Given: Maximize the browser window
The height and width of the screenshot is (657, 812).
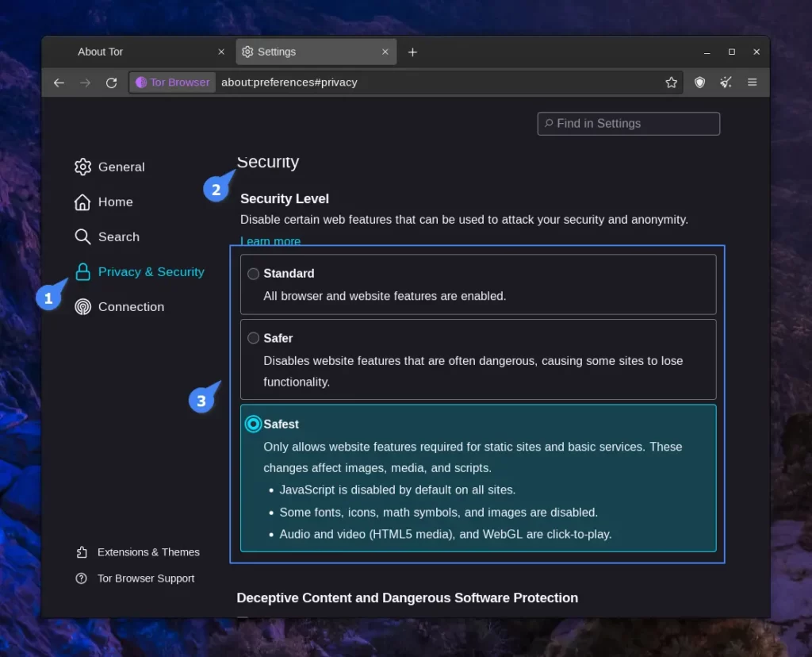Looking at the screenshot, I should [732, 52].
